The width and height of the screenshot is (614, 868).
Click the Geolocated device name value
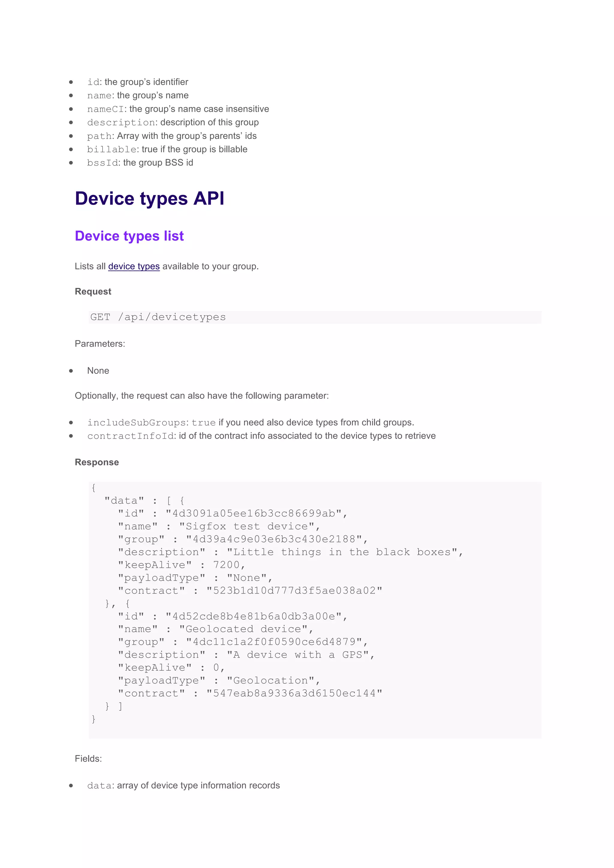pyautogui.click(x=246, y=629)
